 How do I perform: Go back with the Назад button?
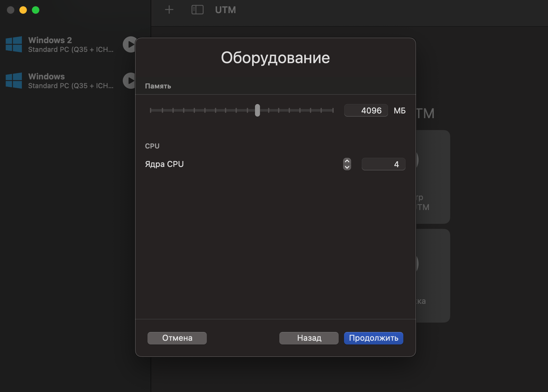click(x=309, y=338)
